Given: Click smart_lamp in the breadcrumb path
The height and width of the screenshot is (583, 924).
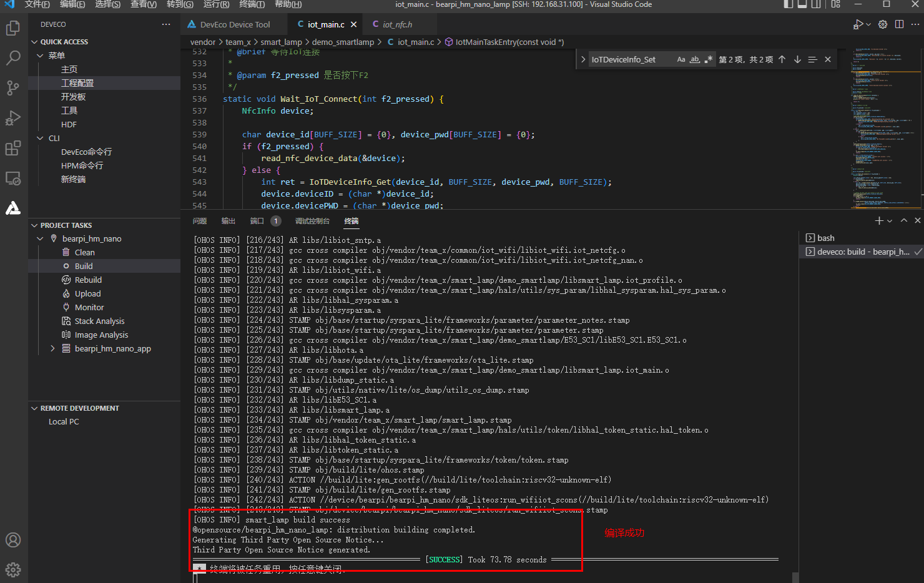Looking at the screenshot, I should pos(281,42).
